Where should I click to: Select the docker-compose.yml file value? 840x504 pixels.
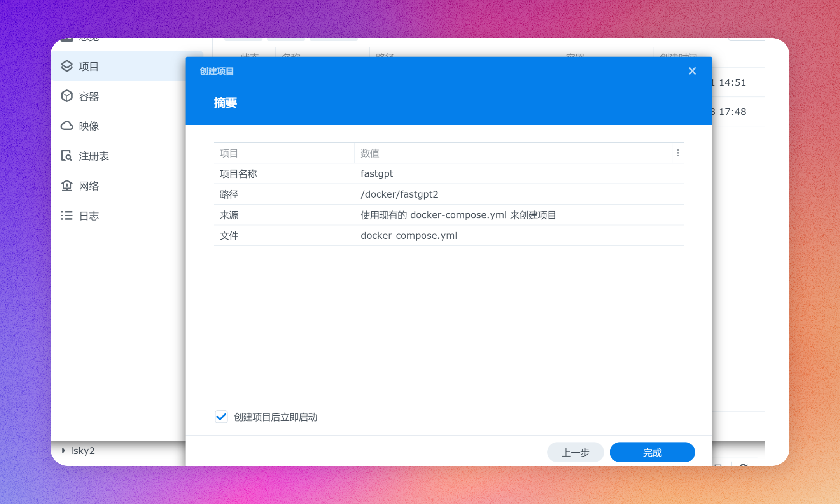point(409,235)
